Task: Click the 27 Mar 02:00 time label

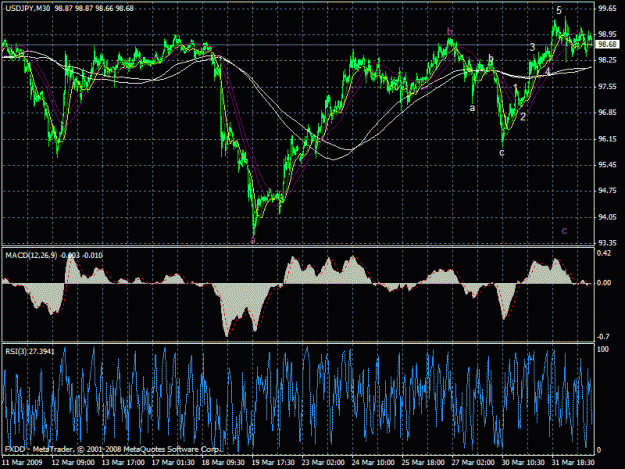Action: coord(473,463)
